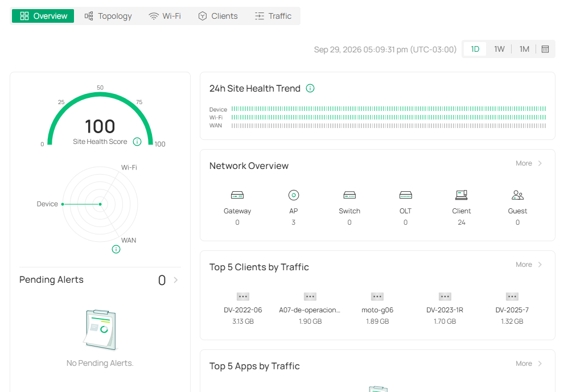Viewport: 564px width, 392px height.
Task: Open More for Top 5 Apps by Traffic
Action: coord(529,364)
